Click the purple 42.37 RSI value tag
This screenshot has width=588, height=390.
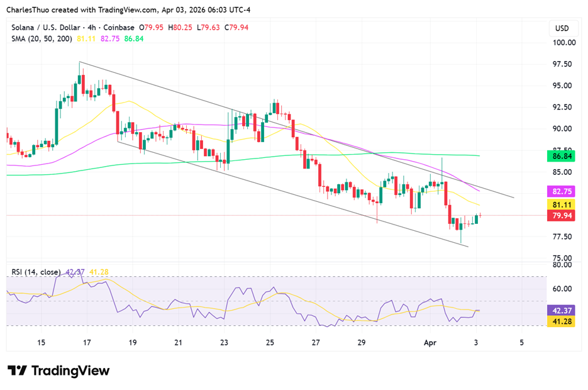[x=563, y=310]
